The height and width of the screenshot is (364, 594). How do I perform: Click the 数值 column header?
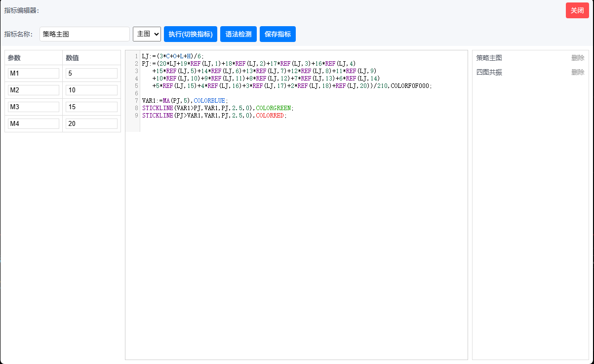(73, 58)
